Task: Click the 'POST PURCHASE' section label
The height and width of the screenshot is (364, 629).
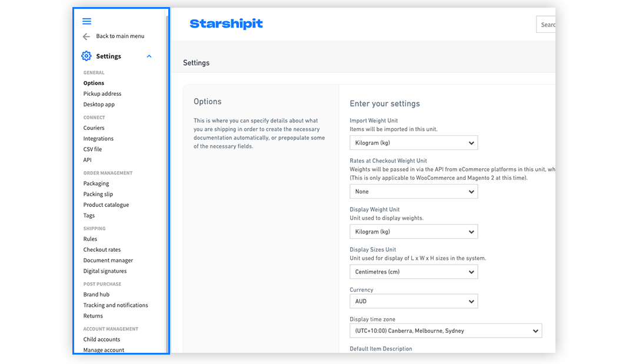Action: click(102, 284)
